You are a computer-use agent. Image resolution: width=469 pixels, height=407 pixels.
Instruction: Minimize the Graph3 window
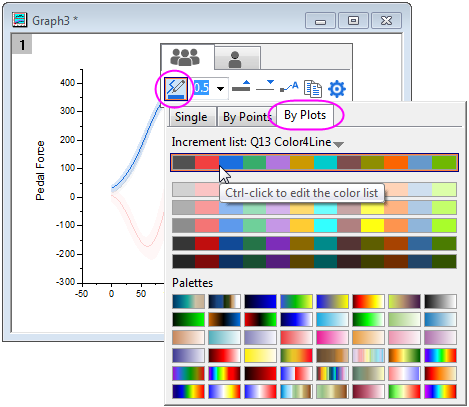click(320, 21)
